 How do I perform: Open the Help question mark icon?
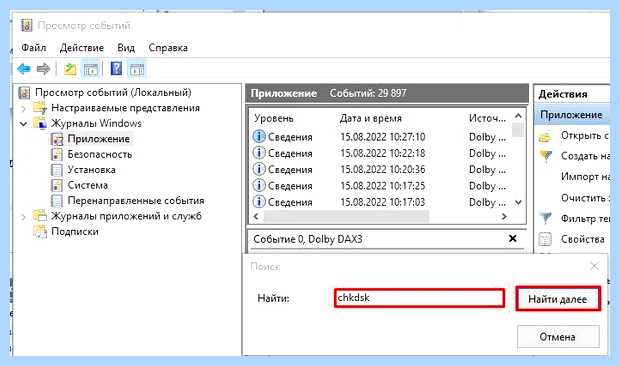coord(116,69)
